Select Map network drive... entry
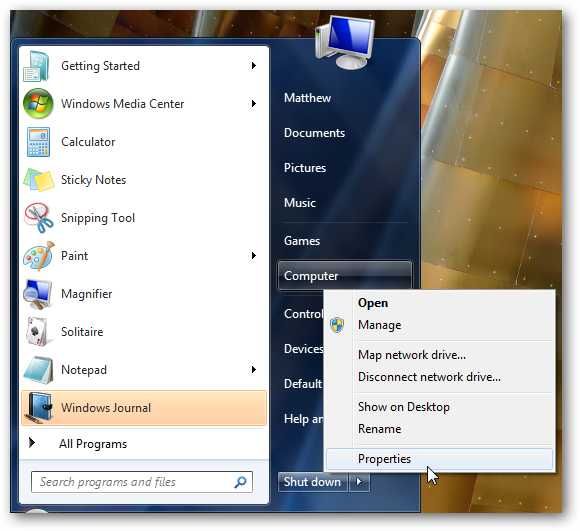The image size is (580, 531). 412,355
